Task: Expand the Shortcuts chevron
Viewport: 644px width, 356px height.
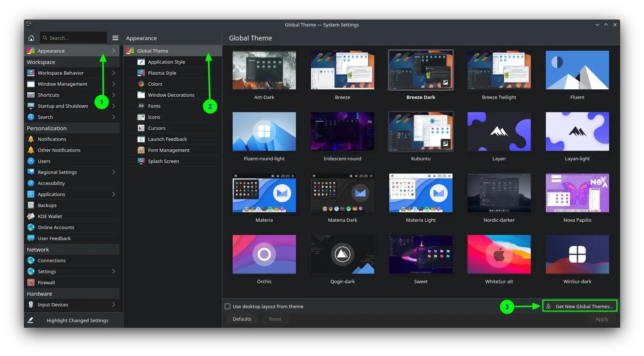Action: [114, 95]
